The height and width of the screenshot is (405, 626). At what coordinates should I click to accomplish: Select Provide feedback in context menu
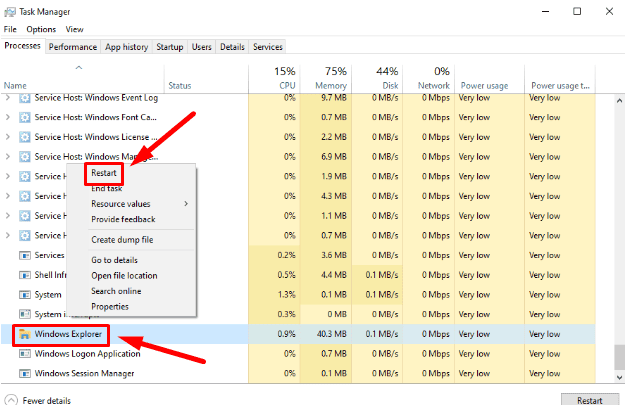click(x=123, y=219)
